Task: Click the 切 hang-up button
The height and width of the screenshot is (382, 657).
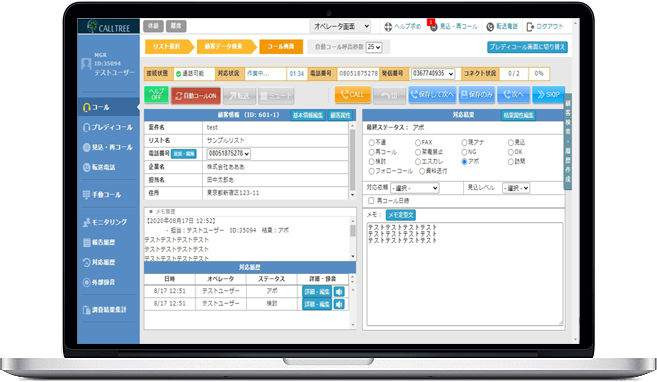Action: [389, 96]
